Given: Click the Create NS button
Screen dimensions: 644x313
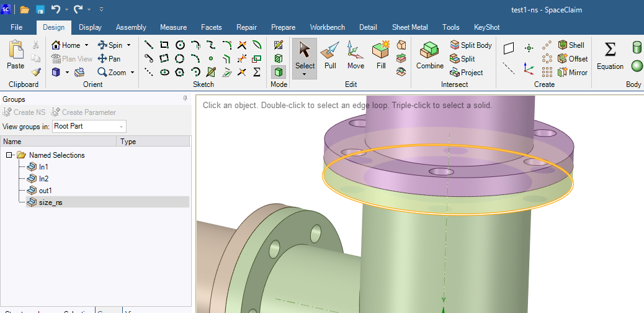Looking at the screenshot, I should (24, 112).
